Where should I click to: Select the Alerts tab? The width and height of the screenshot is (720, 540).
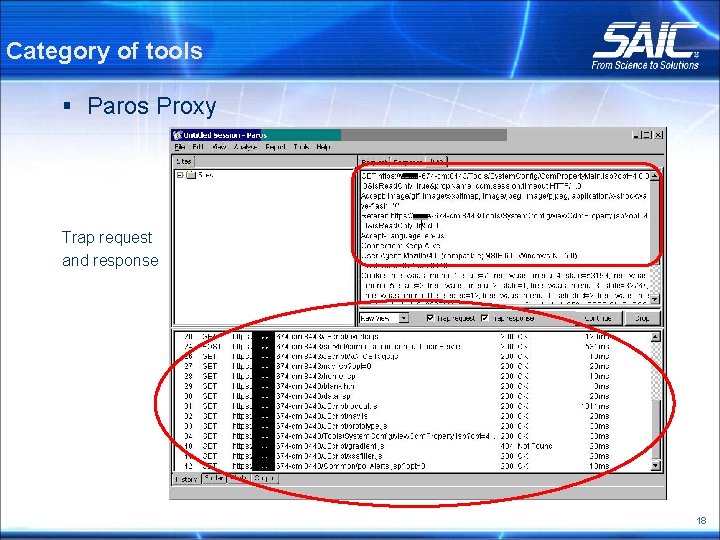click(239, 478)
